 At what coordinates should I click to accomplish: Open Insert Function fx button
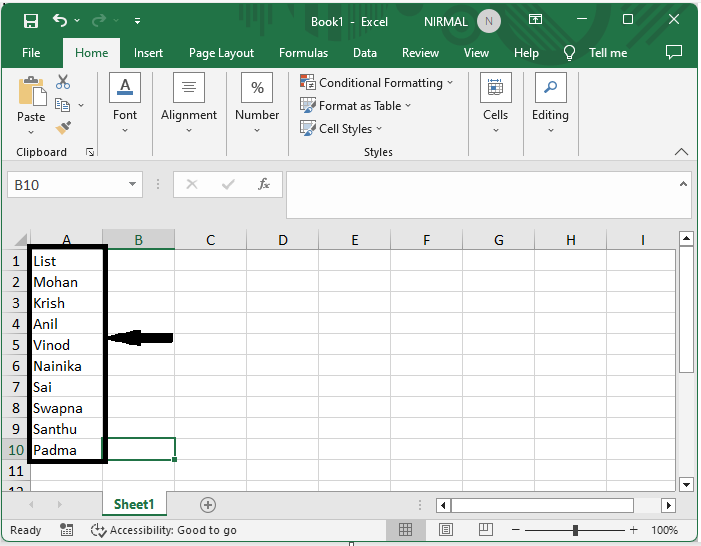tap(264, 184)
